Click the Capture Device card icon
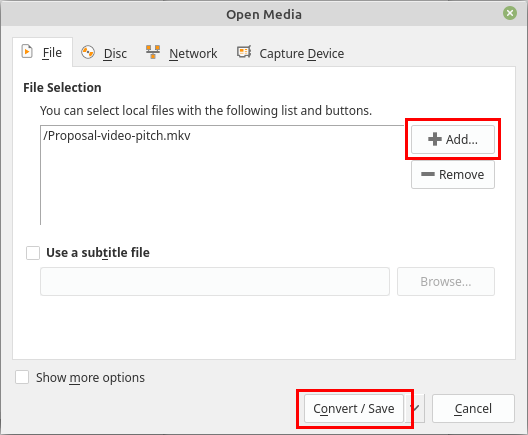528x435 pixels. (x=244, y=52)
